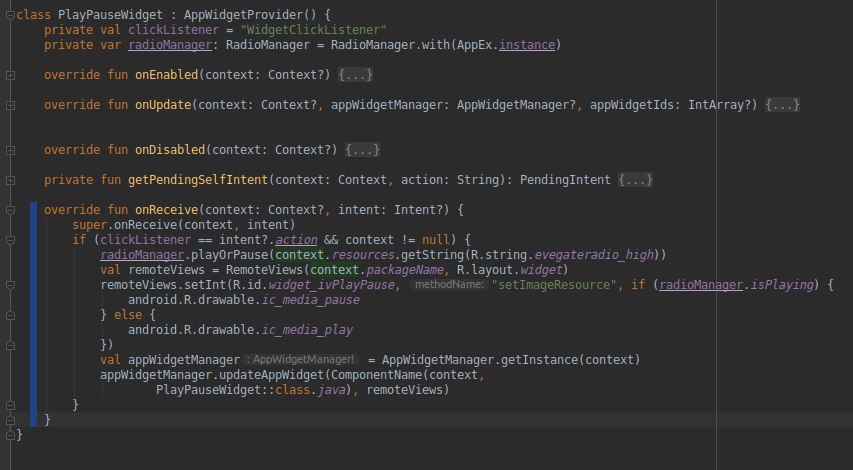This screenshot has width=853, height=470.
Task: Click the function name onDisabled
Action: (170, 150)
